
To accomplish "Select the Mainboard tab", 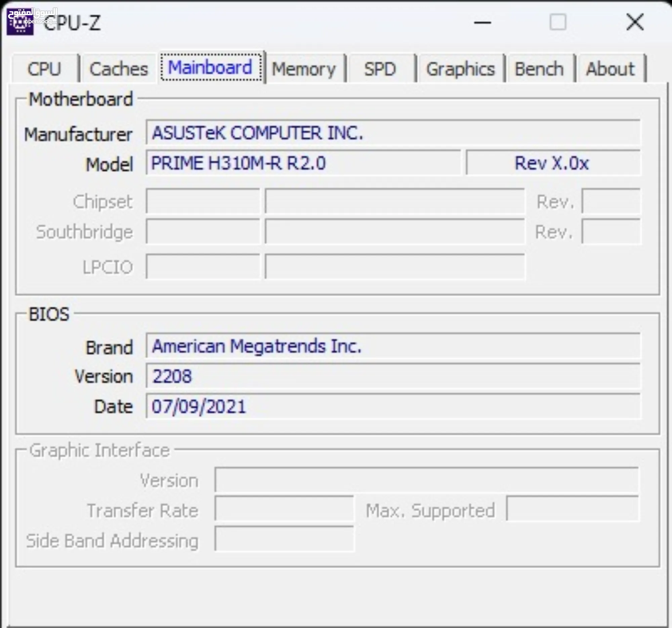I will (211, 68).
